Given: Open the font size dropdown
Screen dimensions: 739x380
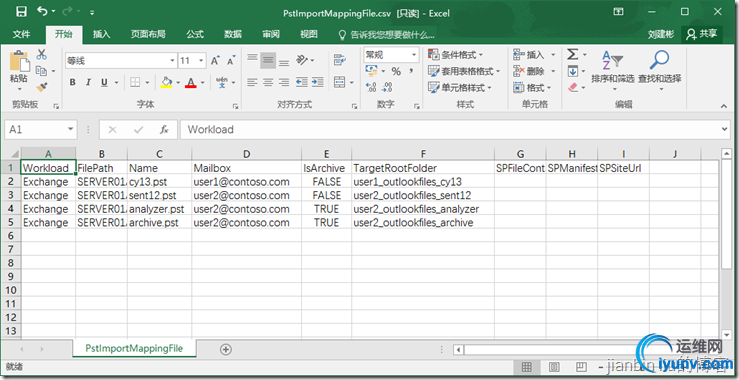Looking at the screenshot, I should 202,61.
